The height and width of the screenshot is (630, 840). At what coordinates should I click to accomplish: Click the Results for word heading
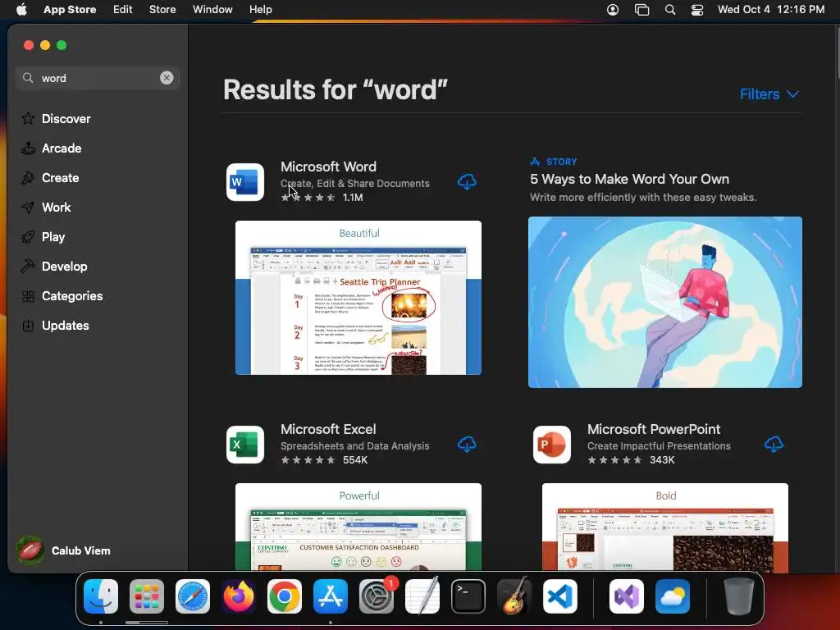tap(336, 89)
